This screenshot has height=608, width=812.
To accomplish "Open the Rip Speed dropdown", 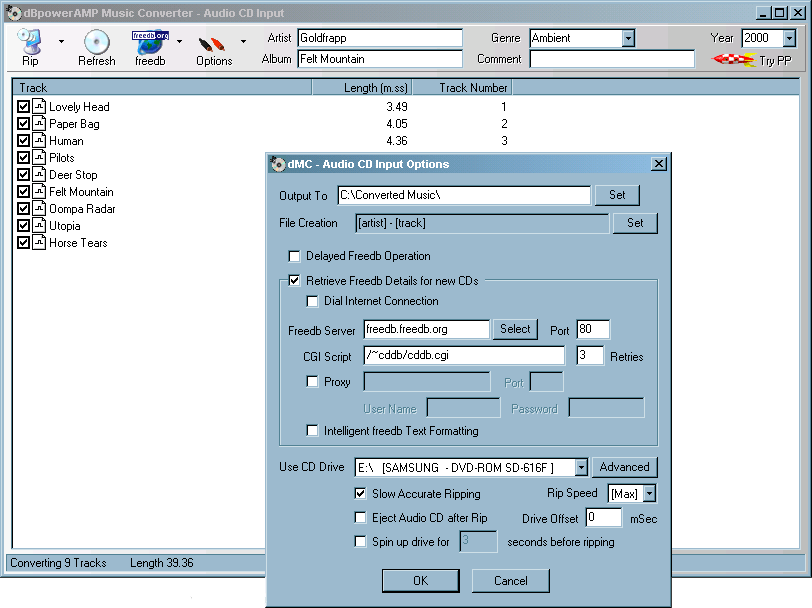I will pos(649,494).
